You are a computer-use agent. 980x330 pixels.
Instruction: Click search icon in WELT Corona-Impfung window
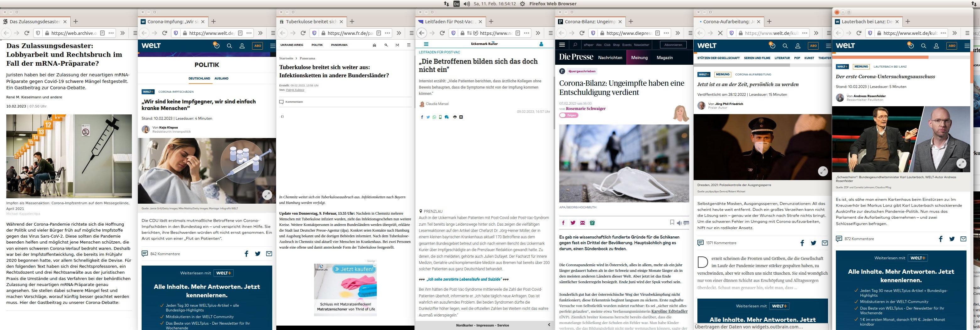pos(230,46)
